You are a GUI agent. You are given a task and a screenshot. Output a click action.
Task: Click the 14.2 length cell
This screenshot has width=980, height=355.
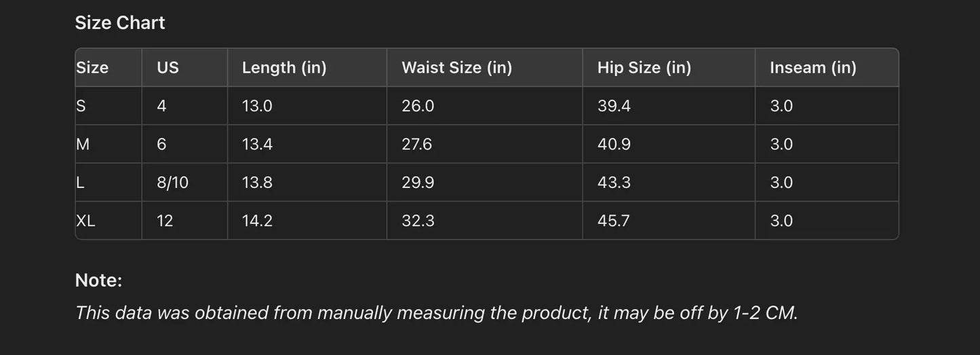(x=257, y=221)
